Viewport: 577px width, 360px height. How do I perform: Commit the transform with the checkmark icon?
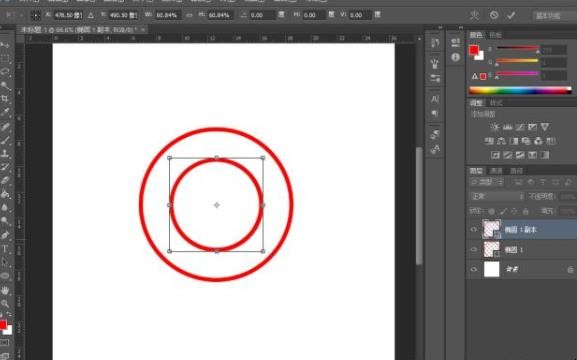coord(511,15)
